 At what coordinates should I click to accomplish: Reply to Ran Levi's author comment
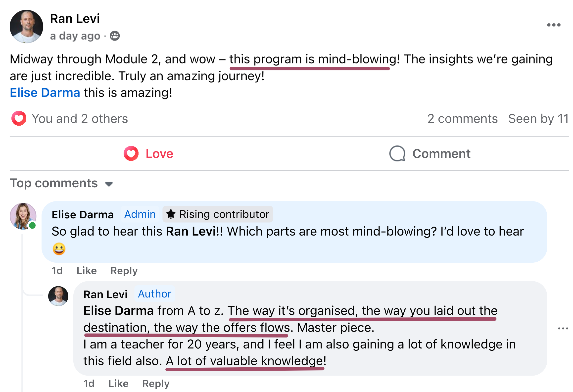point(156,384)
